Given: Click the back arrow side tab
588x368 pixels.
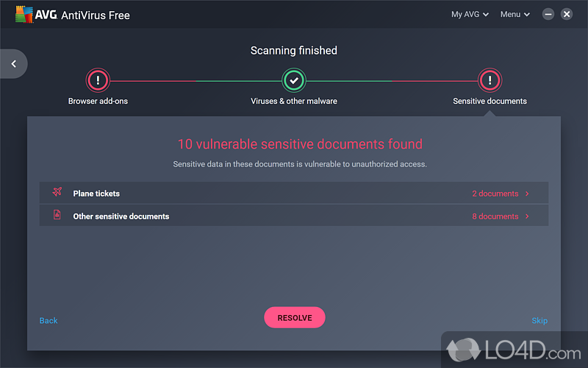Looking at the screenshot, I should click(13, 64).
